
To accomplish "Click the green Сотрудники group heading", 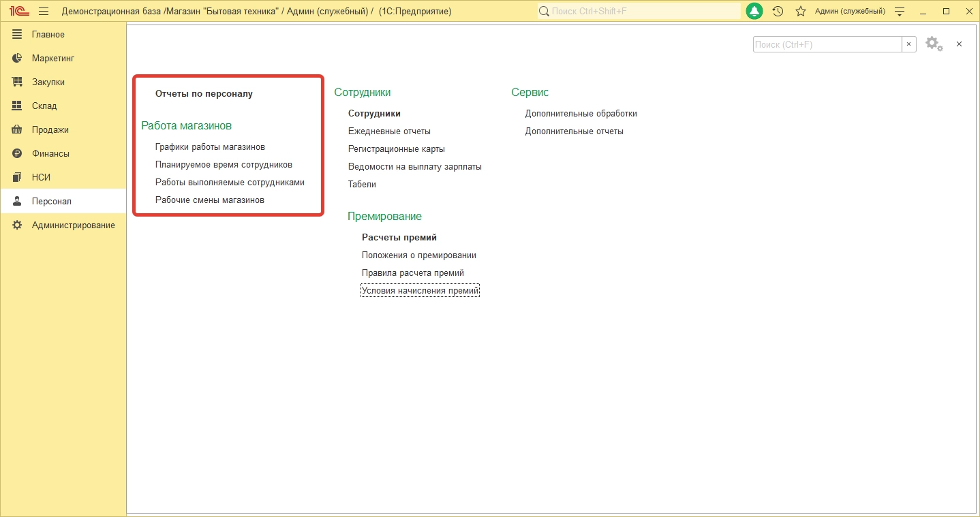I will tap(363, 93).
